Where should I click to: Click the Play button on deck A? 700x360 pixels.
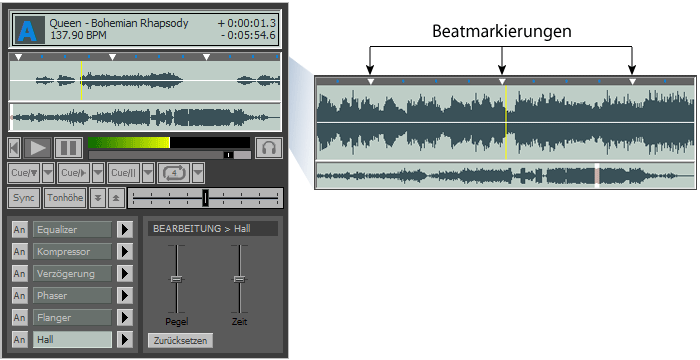click(38, 148)
